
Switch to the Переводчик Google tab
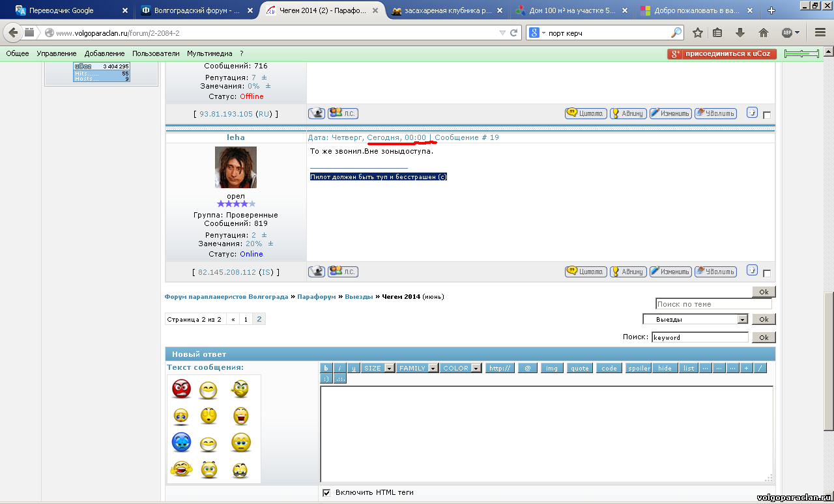tap(64, 10)
